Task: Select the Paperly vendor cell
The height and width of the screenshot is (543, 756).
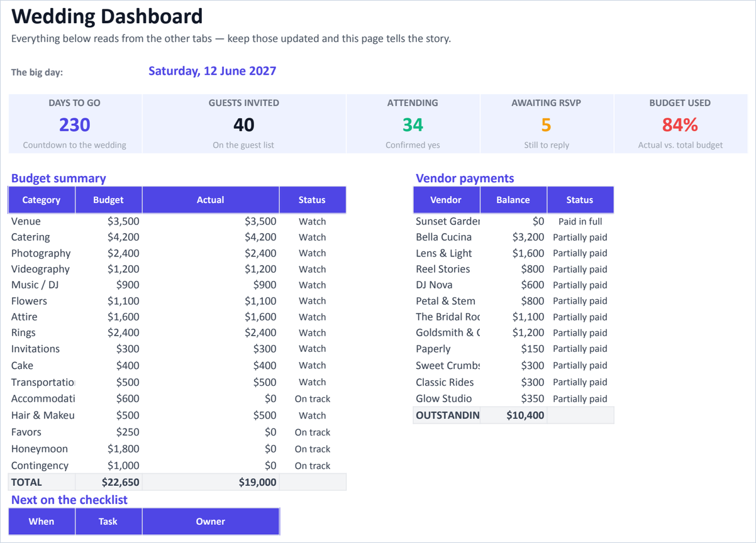Action: pos(446,349)
